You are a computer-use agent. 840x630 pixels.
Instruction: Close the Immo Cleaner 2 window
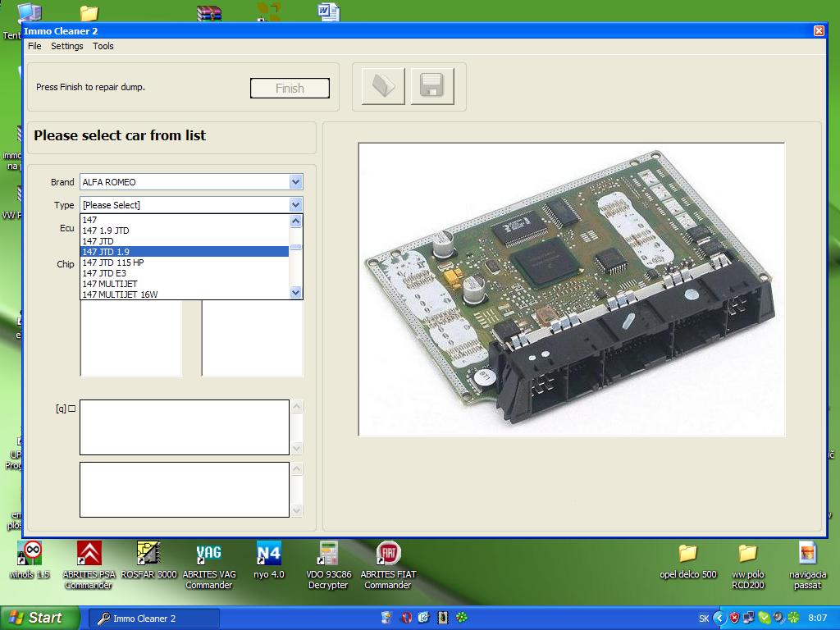[x=819, y=31]
